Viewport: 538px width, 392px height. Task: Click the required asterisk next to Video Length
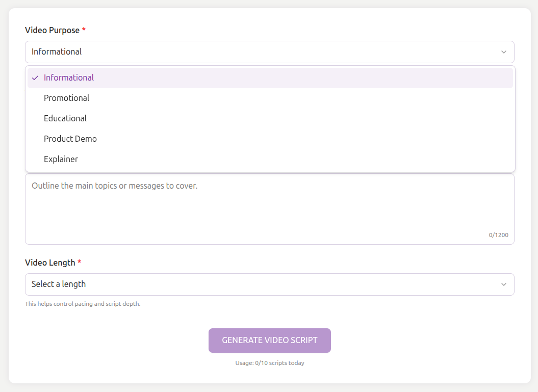point(80,262)
